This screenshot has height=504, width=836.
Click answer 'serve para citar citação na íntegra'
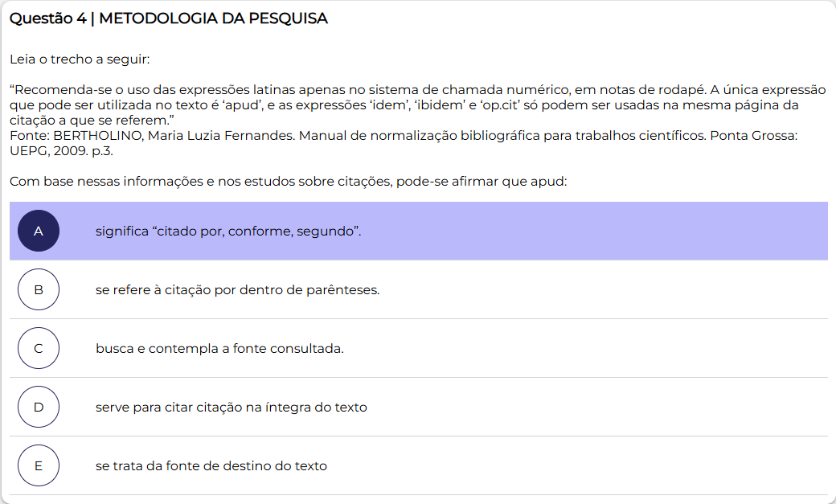231,408
